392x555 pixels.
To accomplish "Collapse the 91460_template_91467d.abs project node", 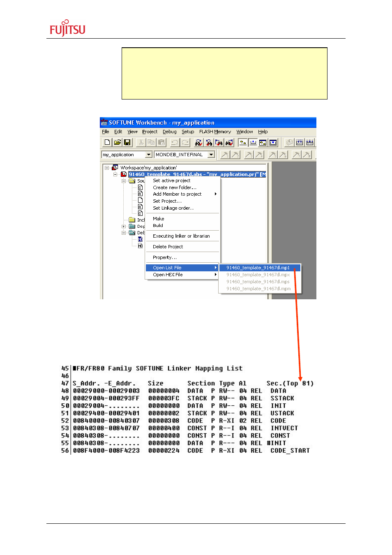I will tap(115, 174).
